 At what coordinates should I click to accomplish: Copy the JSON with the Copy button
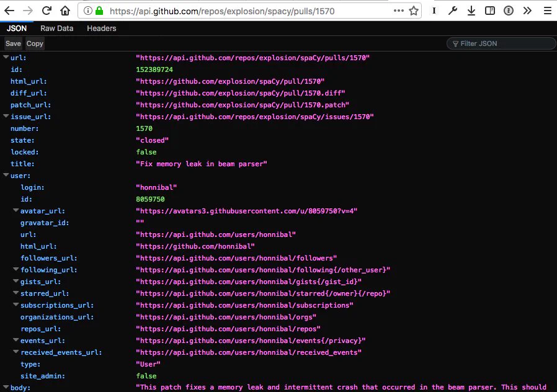(35, 43)
